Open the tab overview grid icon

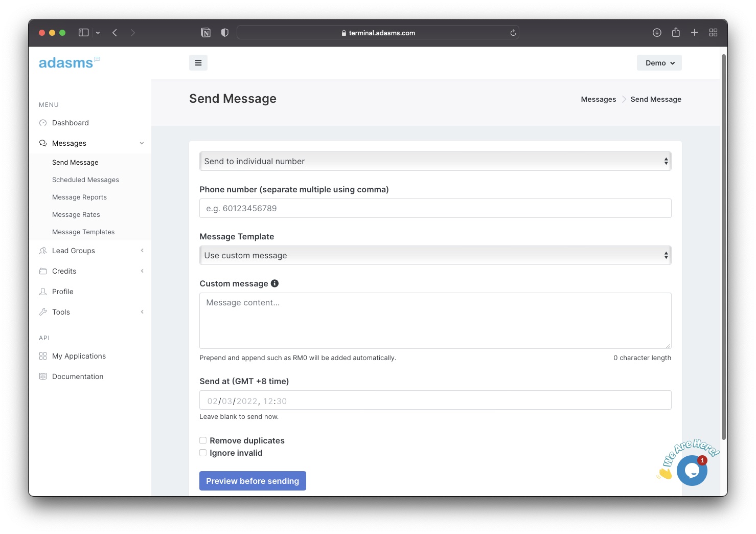tap(713, 33)
